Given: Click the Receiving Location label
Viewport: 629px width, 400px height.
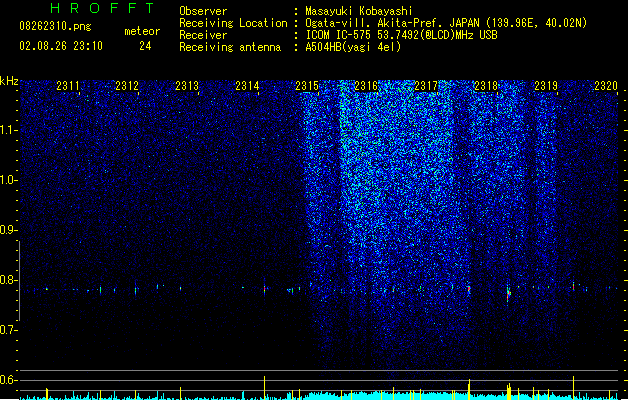Looking at the screenshot, I should click(x=233, y=23).
